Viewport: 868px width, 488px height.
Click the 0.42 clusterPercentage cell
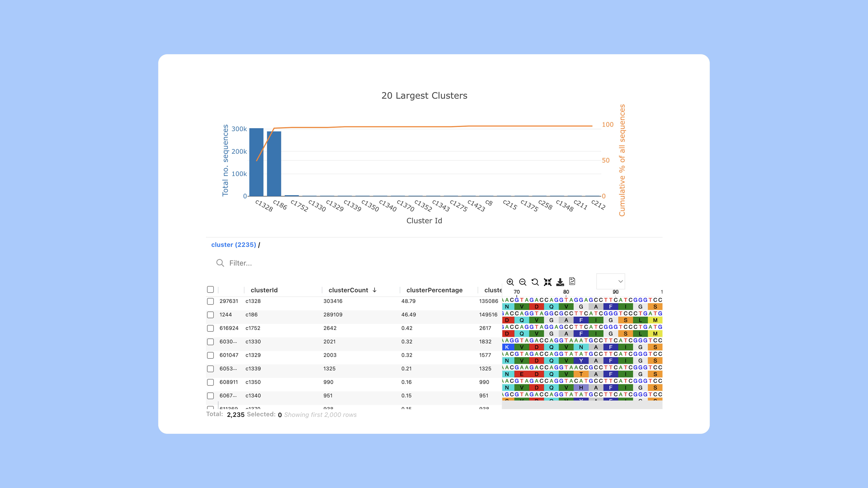click(x=407, y=328)
